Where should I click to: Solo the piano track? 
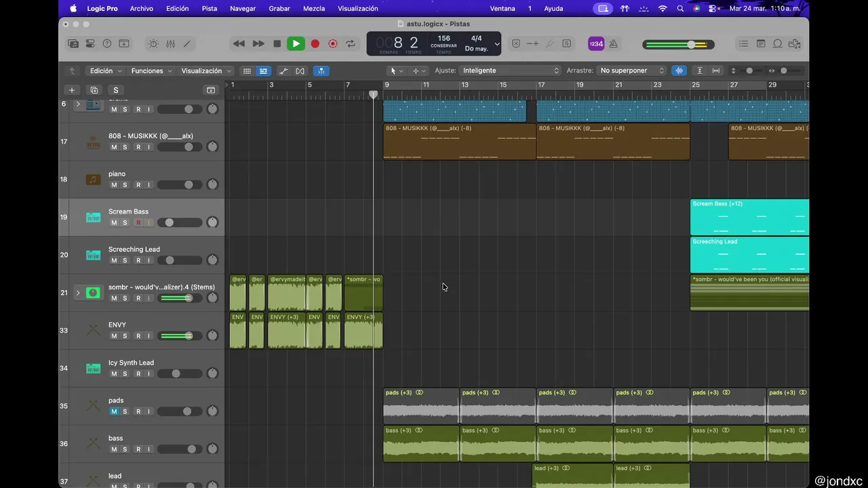click(125, 185)
